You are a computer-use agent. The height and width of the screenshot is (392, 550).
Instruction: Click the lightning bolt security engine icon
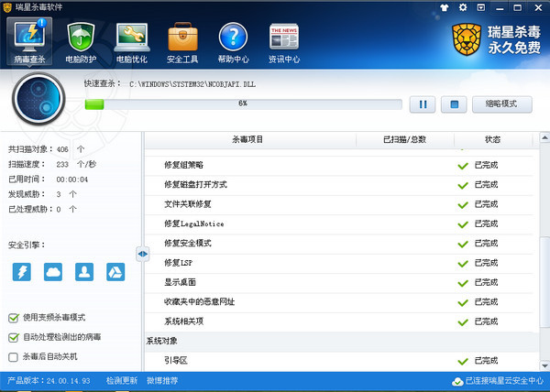[22, 272]
